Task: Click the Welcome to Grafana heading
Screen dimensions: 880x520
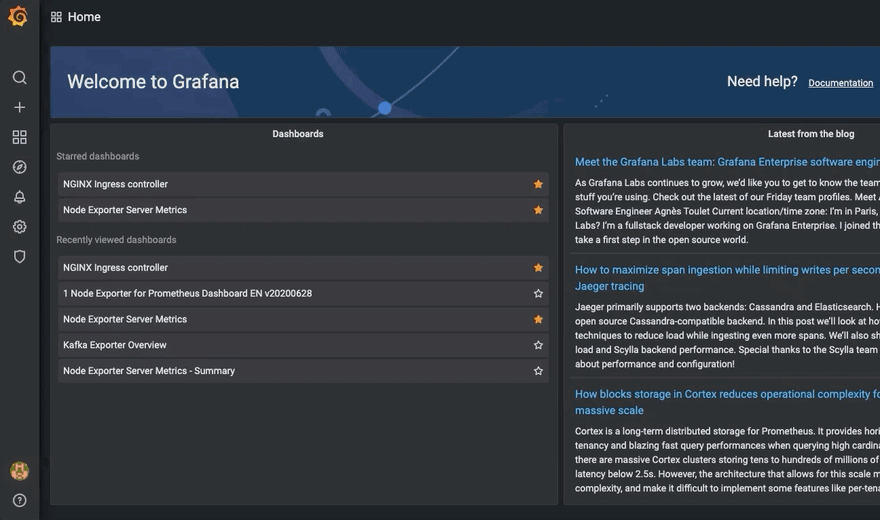Action: tap(153, 82)
